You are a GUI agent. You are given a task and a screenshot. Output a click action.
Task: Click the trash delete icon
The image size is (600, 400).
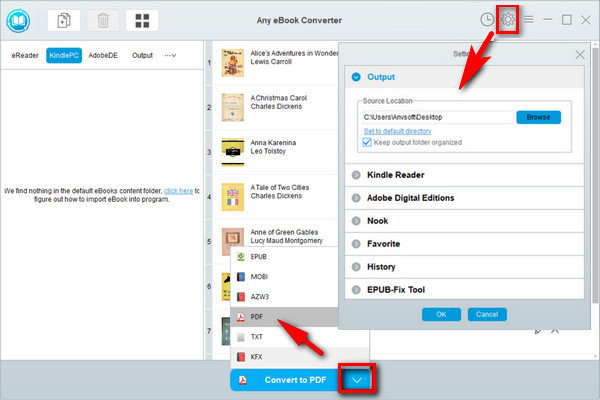pos(103,20)
